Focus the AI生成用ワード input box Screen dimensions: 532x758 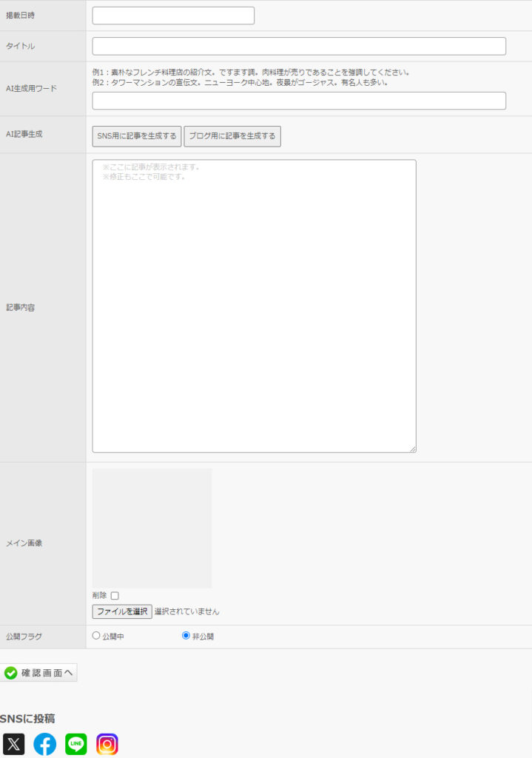point(299,101)
